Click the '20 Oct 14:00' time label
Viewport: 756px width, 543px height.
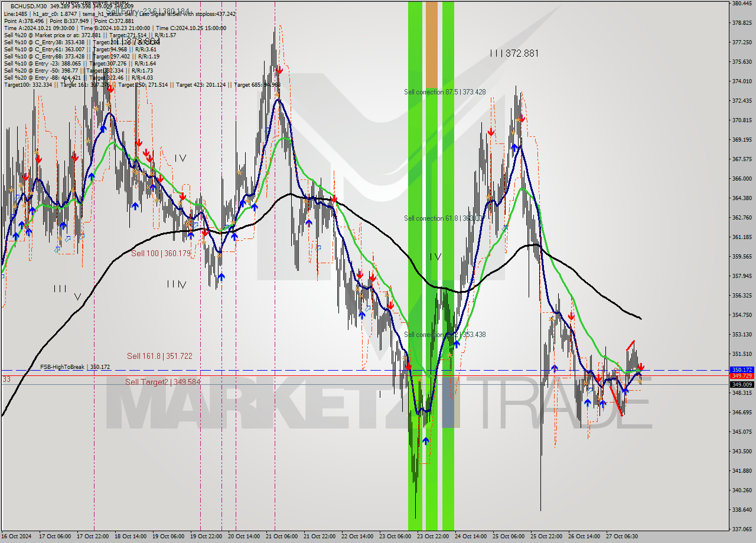tap(245, 537)
